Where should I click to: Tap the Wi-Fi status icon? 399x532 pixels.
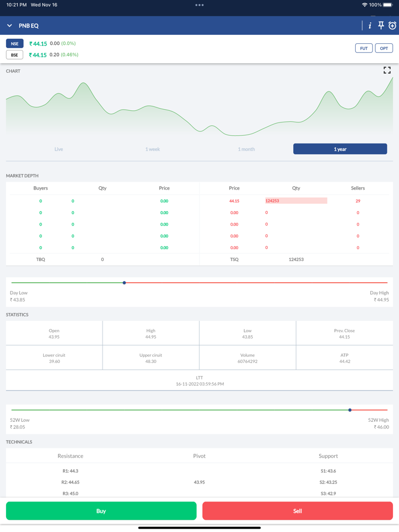click(x=364, y=5)
